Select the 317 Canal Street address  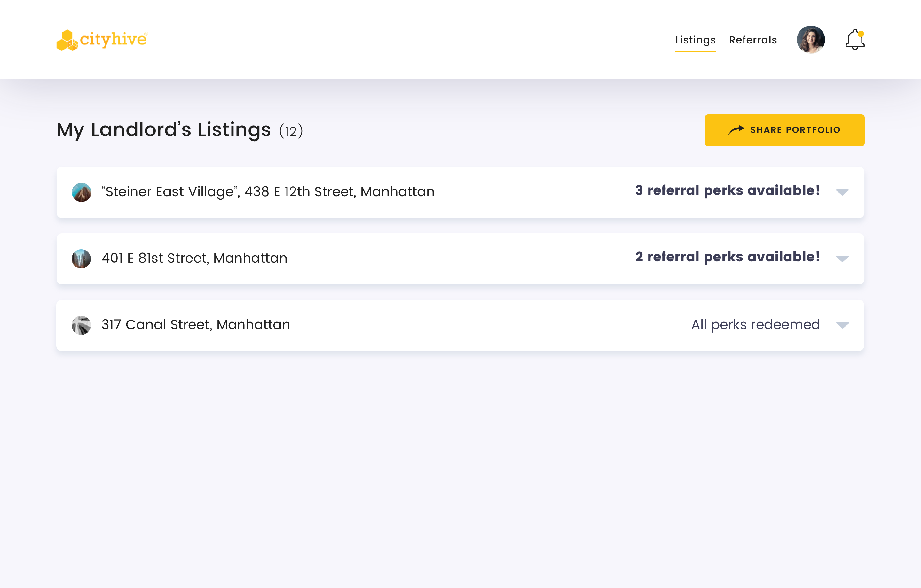coord(196,325)
